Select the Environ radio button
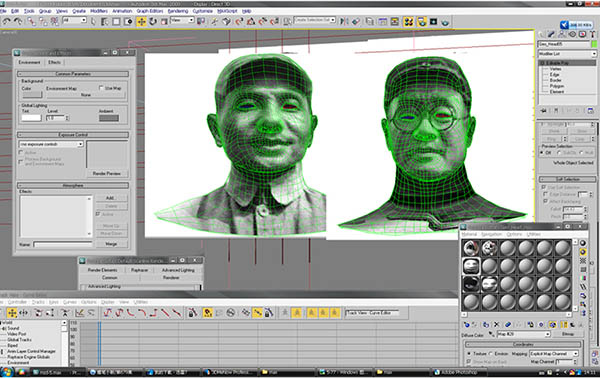This screenshot has width=600, height=378. tap(491, 354)
